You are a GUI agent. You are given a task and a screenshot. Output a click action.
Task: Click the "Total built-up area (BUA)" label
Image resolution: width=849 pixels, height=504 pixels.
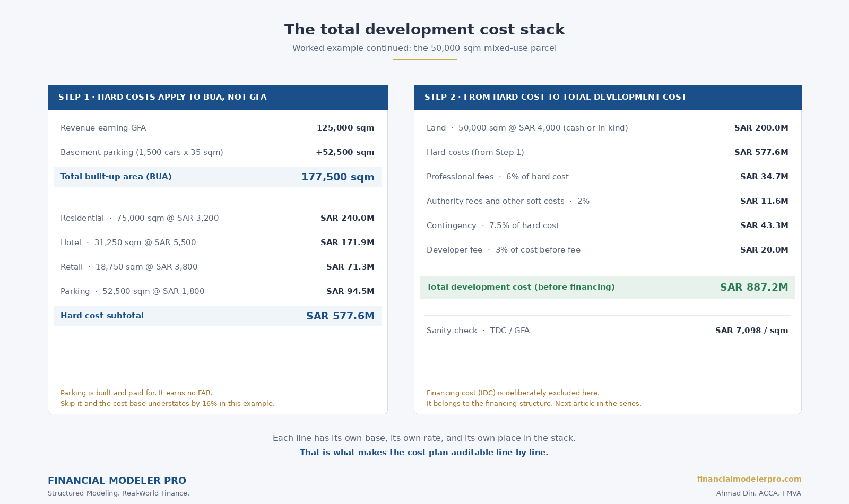pyautogui.click(x=116, y=177)
